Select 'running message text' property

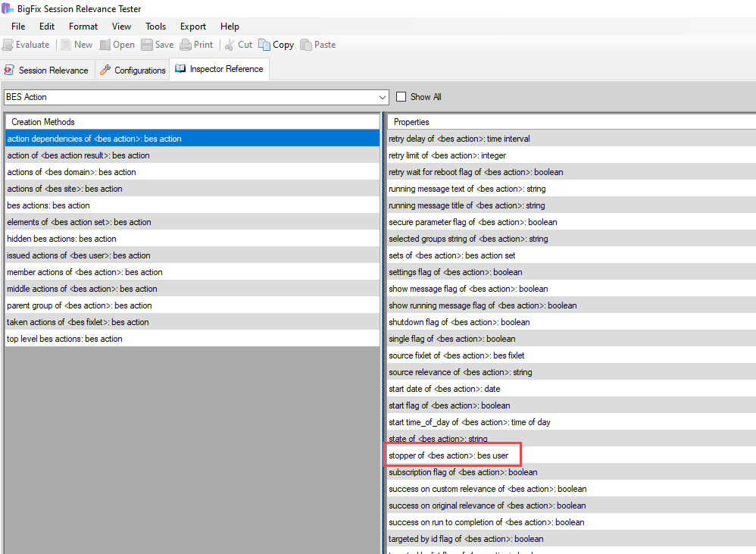(572, 189)
